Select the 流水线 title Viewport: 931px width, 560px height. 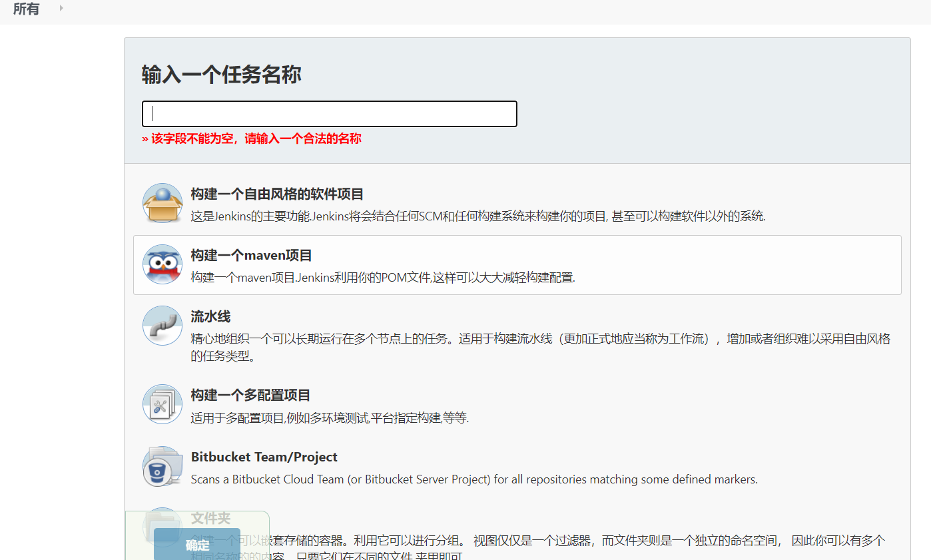tap(210, 317)
